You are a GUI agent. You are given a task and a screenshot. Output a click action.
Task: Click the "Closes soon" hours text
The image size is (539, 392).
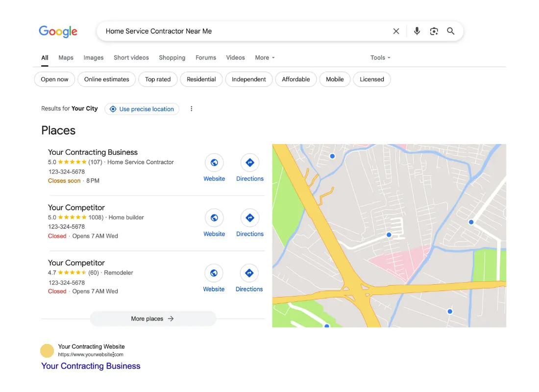64,181
